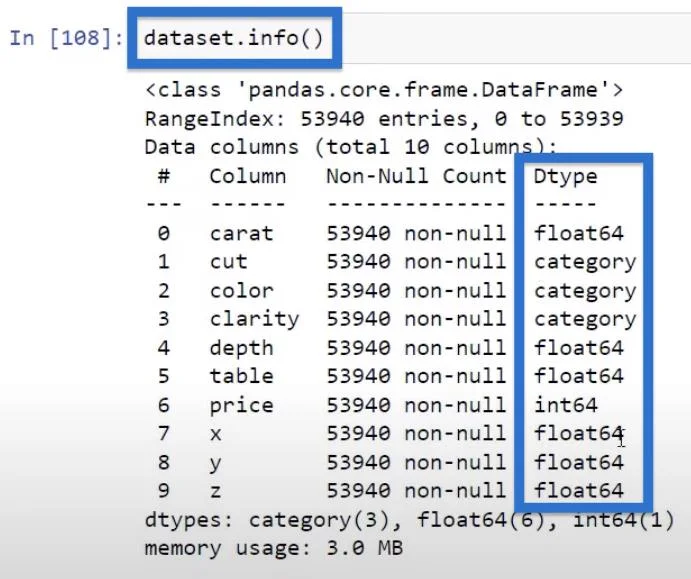Click the category dtype of cut row
The width and height of the screenshot is (691, 579).
pos(585,264)
